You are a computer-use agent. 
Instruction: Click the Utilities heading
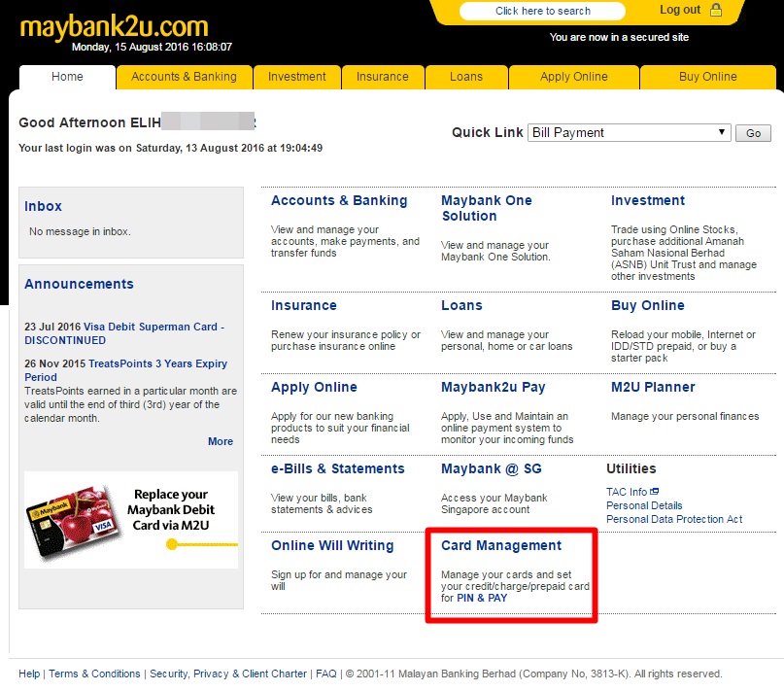click(631, 468)
